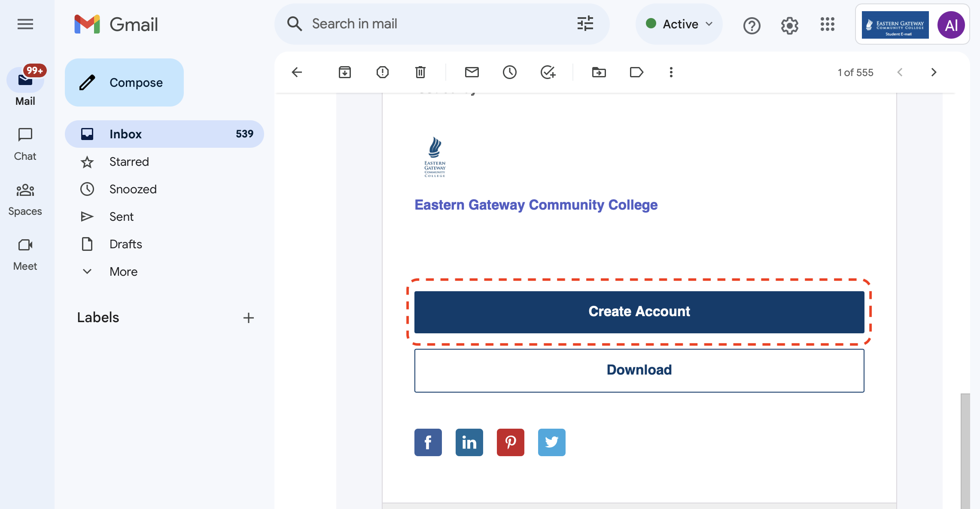980x509 pixels.
Task: Click in the Search in mail field
Action: point(438,24)
